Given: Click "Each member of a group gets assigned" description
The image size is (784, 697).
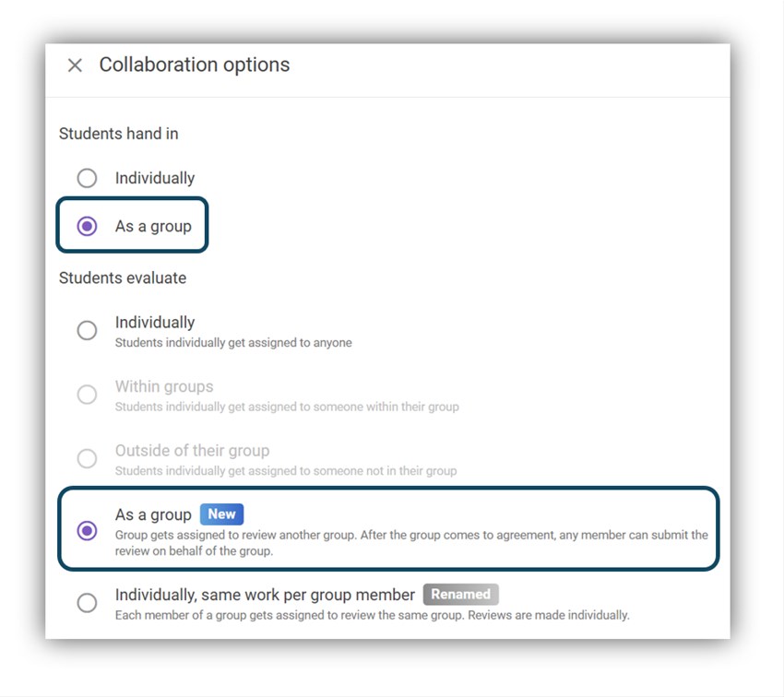Looking at the screenshot, I should 372,615.
